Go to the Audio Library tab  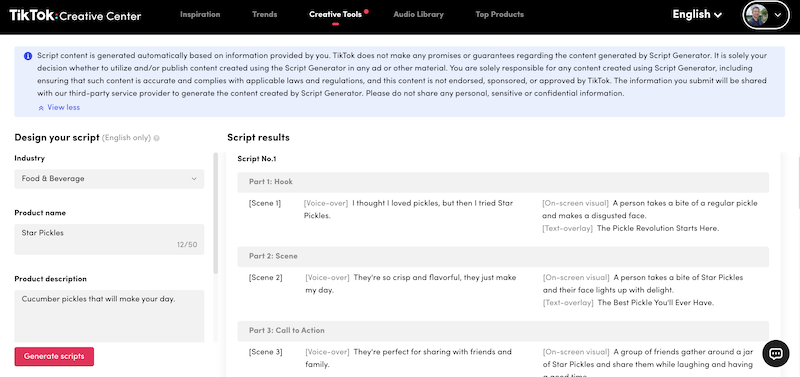418,14
